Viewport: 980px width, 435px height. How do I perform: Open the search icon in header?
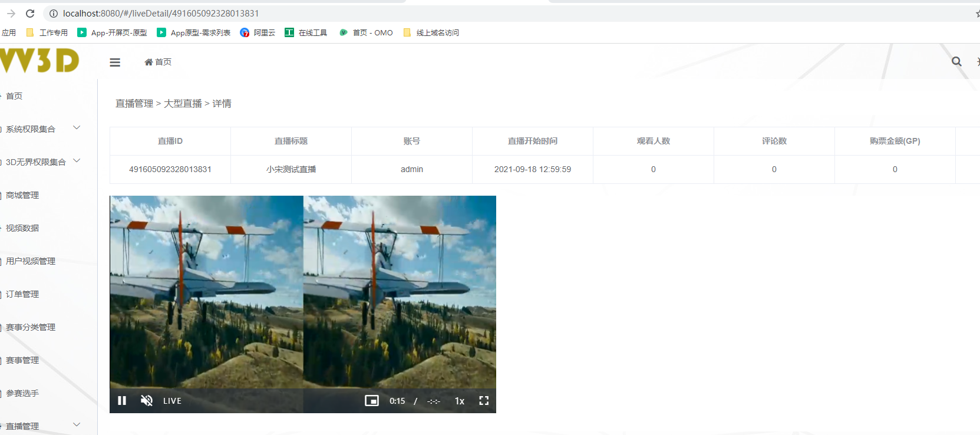956,61
